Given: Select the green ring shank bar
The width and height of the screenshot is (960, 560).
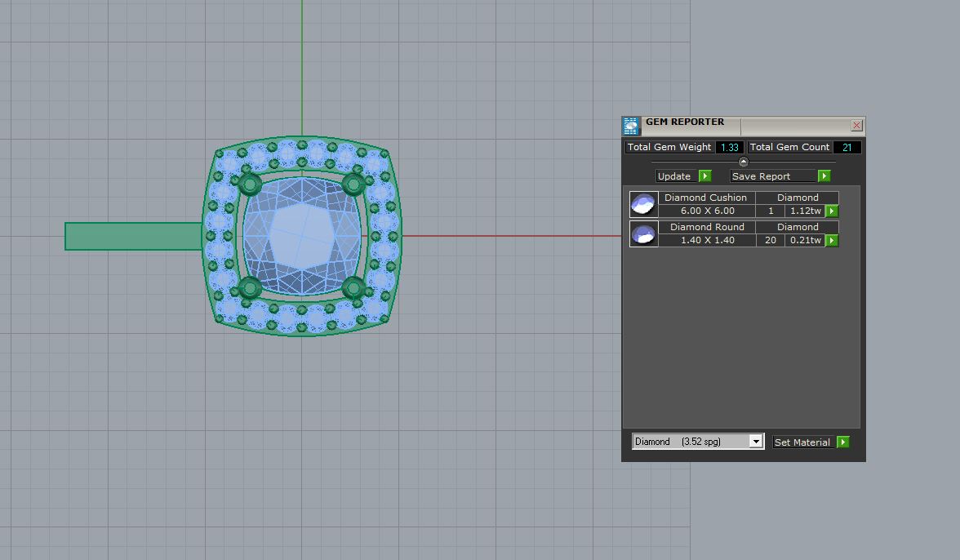Looking at the screenshot, I should (x=132, y=236).
